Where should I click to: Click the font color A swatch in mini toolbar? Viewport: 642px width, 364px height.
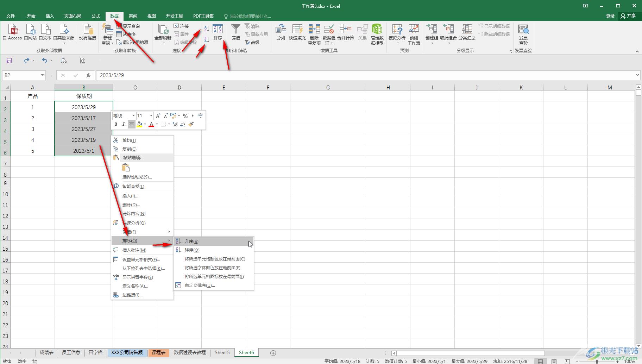(151, 124)
